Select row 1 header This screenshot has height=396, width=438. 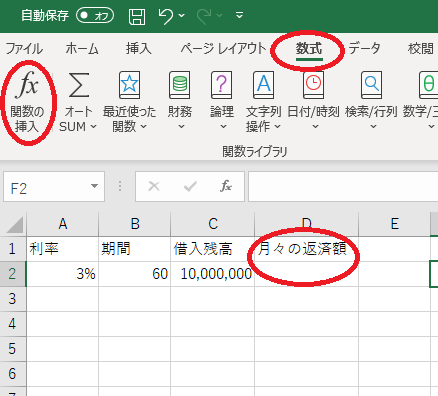tap(13, 249)
